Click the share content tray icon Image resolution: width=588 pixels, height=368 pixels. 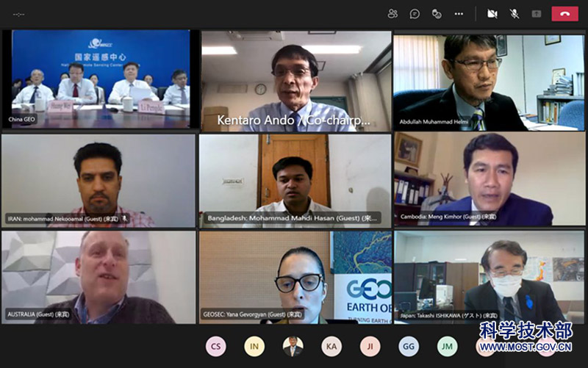coord(537,14)
